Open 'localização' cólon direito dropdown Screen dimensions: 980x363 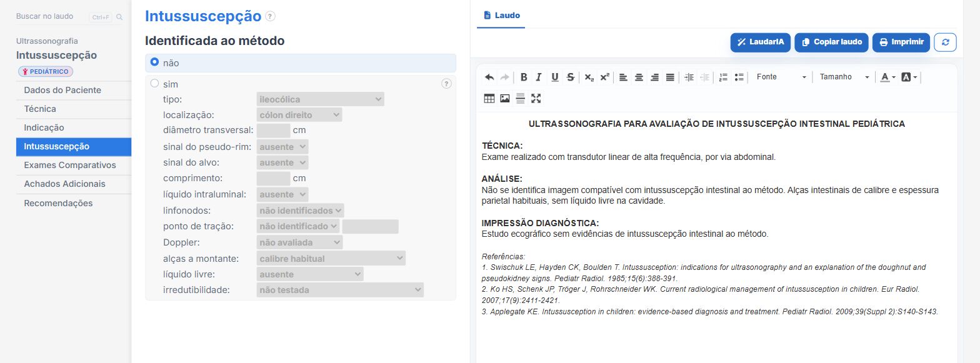[299, 115]
